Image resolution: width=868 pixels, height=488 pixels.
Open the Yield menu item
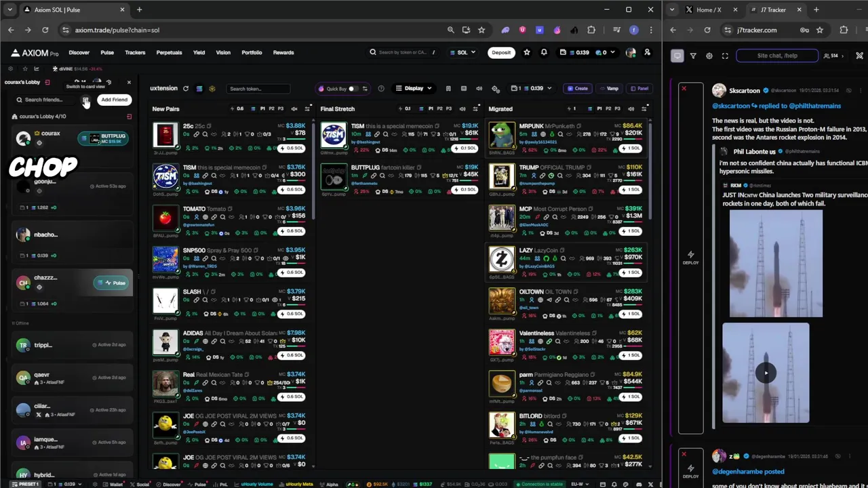[x=199, y=52]
